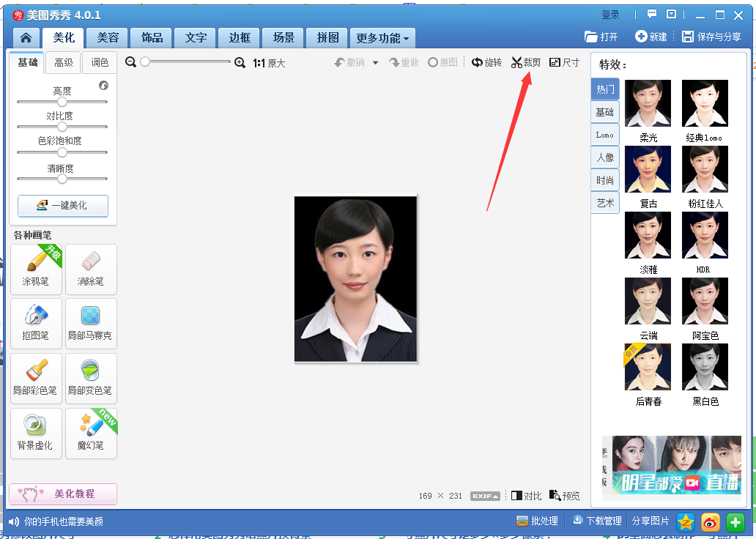
Task: Click the home icon tab
Action: [x=26, y=38]
